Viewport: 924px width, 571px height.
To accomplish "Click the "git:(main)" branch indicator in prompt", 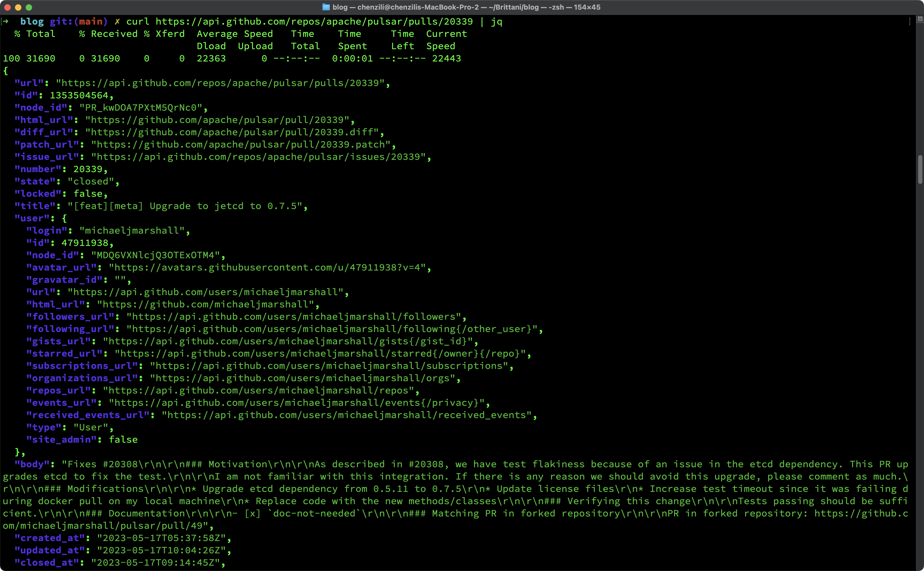I will pos(79,22).
